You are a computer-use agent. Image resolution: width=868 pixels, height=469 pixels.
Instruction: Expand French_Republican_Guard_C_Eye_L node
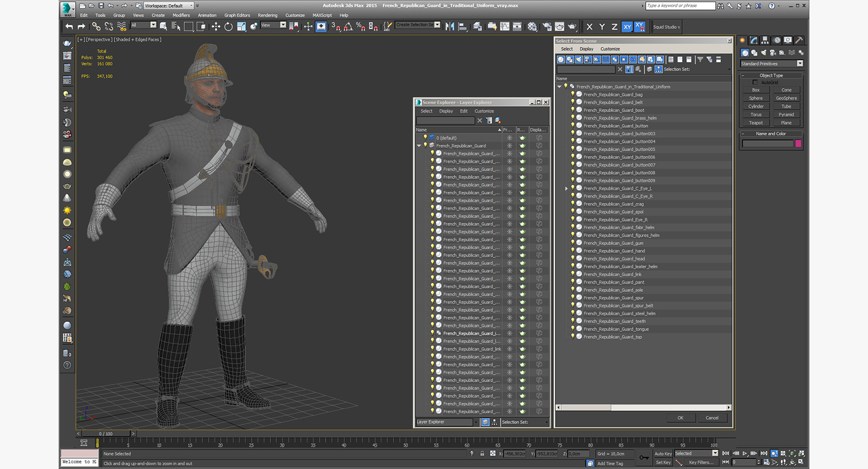[566, 188]
